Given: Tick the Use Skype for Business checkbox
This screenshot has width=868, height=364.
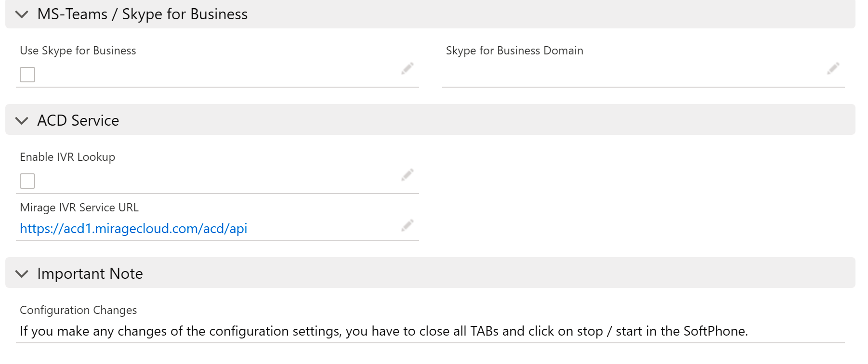Looking at the screenshot, I should click(x=27, y=75).
